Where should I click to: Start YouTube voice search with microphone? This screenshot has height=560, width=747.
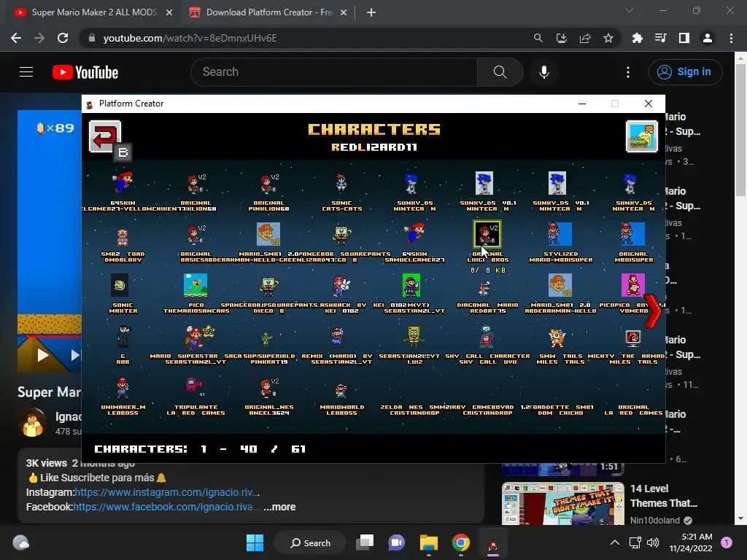pyautogui.click(x=544, y=72)
